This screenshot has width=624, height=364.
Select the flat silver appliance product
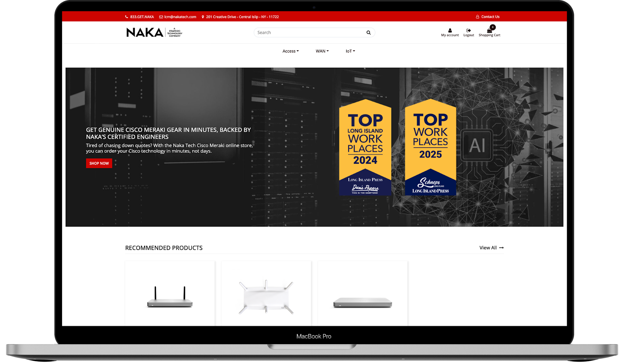[363, 302]
